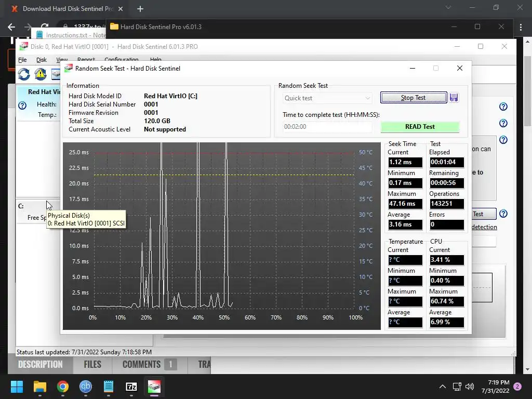
Task: Click the Stop Test button
Action: (x=413, y=98)
